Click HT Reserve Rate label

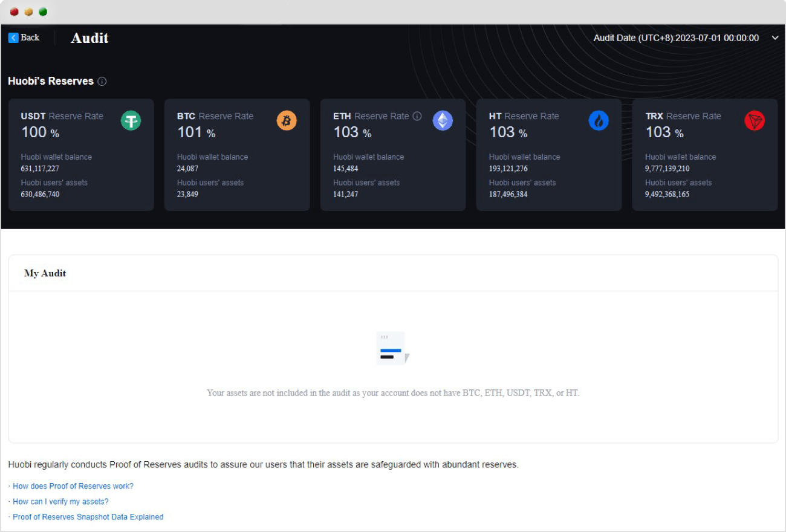(524, 116)
